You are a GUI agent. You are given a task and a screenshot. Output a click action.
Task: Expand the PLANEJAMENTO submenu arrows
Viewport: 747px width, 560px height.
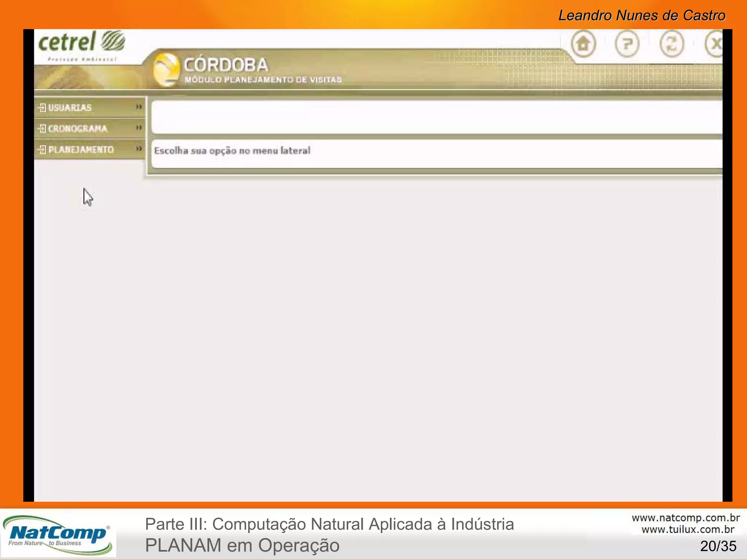coord(139,148)
